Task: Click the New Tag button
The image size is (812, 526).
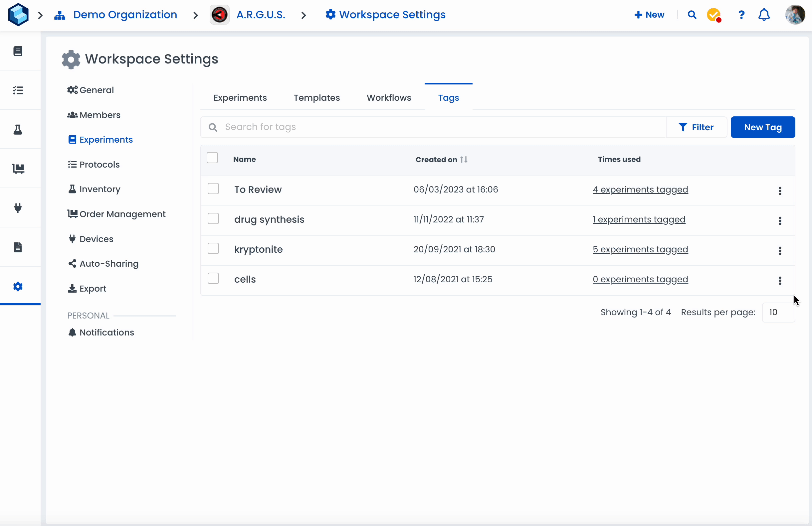Action: pyautogui.click(x=762, y=127)
